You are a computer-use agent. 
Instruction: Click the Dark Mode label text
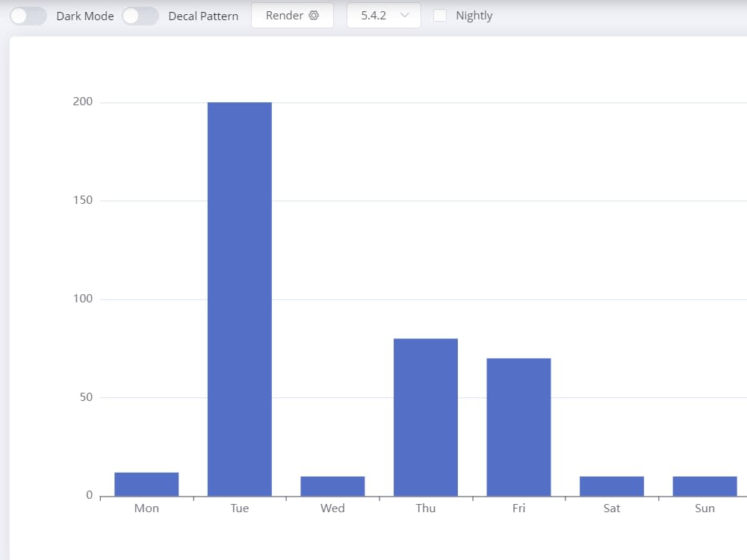pos(84,15)
